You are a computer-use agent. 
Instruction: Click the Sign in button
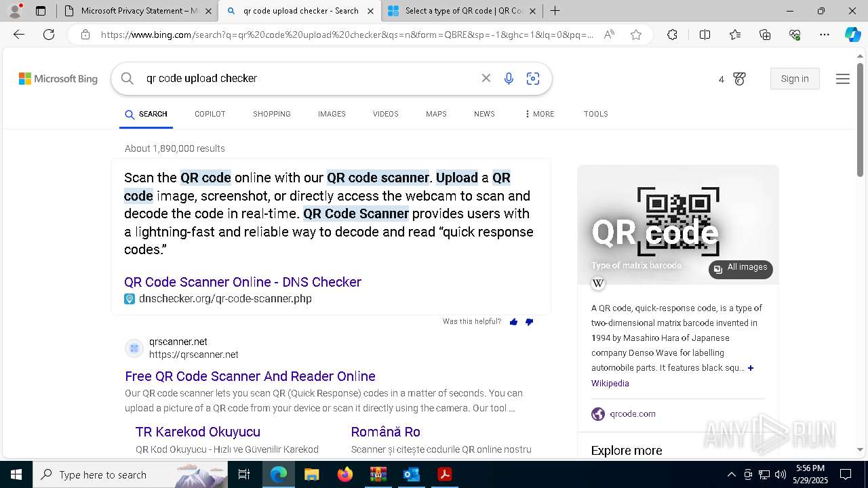click(795, 79)
